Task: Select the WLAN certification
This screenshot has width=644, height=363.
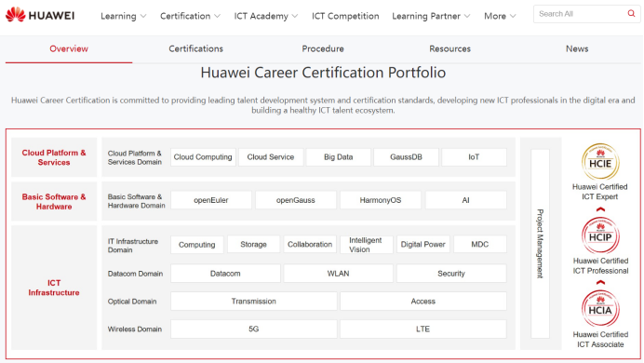Action: click(338, 274)
